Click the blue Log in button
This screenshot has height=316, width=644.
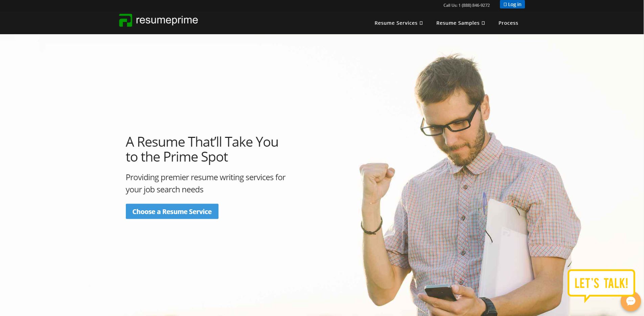point(512,4)
